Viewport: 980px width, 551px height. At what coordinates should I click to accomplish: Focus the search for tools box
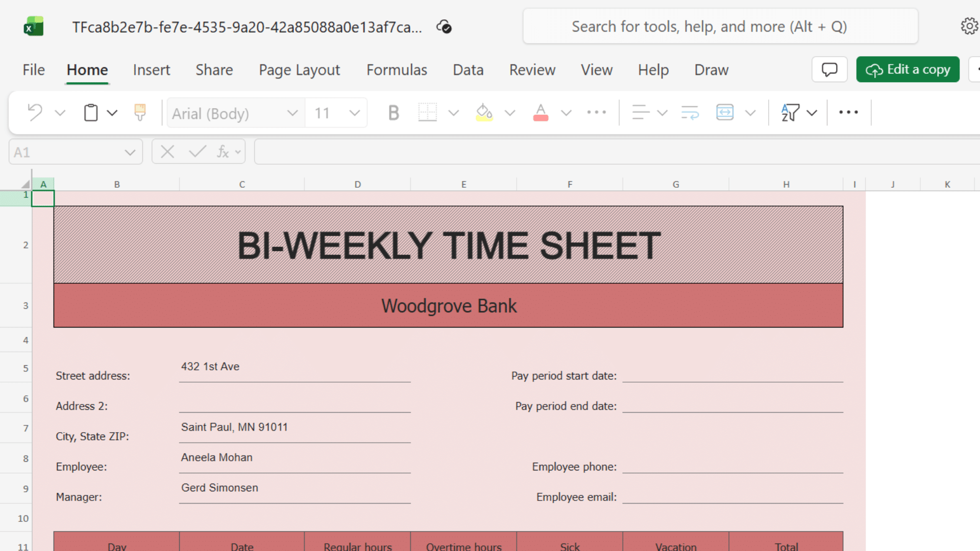coord(720,26)
